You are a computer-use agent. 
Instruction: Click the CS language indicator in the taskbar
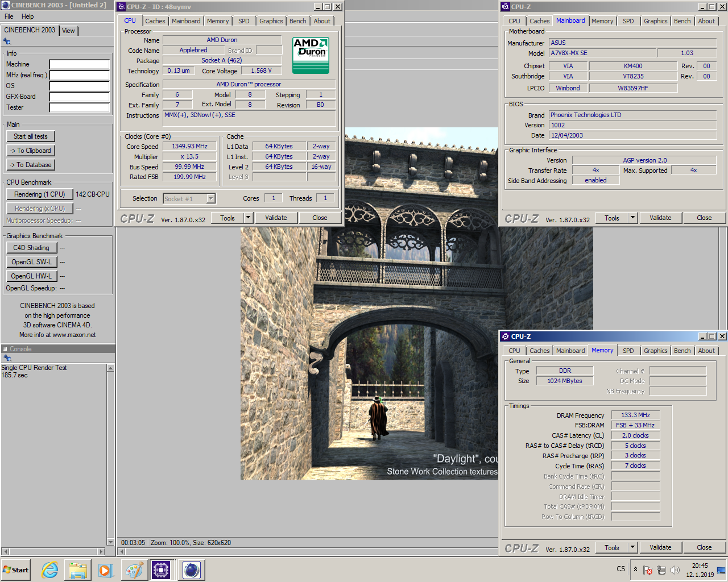click(x=621, y=569)
